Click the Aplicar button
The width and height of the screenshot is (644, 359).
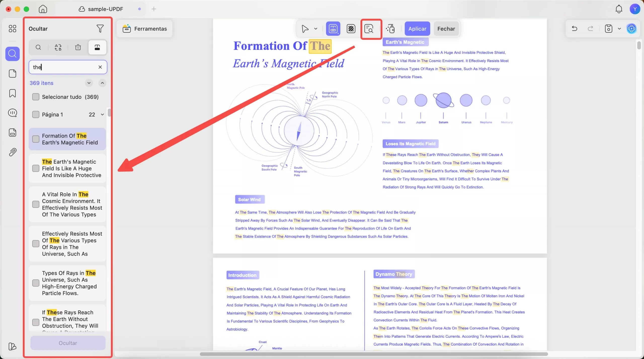click(417, 29)
